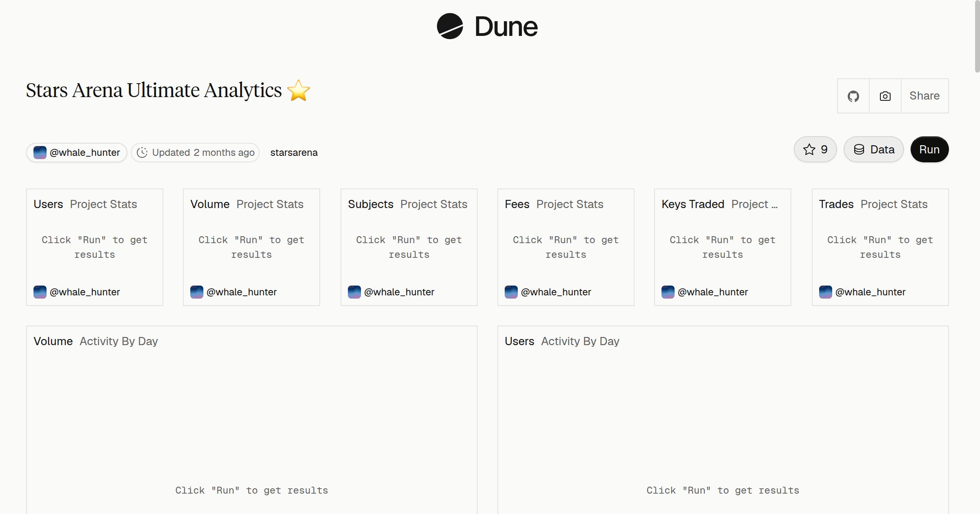The image size is (980, 514).
Task: Click the camera screenshot icon
Action: (x=885, y=96)
